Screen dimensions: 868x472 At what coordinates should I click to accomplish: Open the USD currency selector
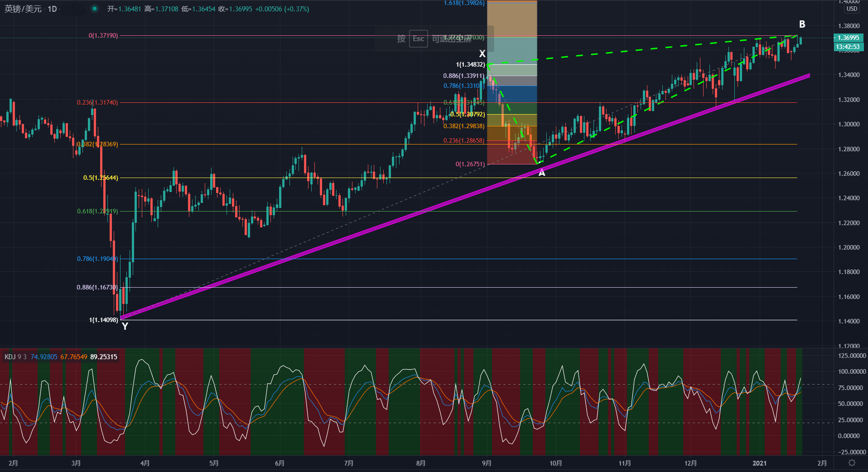click(x=852, y=9)
